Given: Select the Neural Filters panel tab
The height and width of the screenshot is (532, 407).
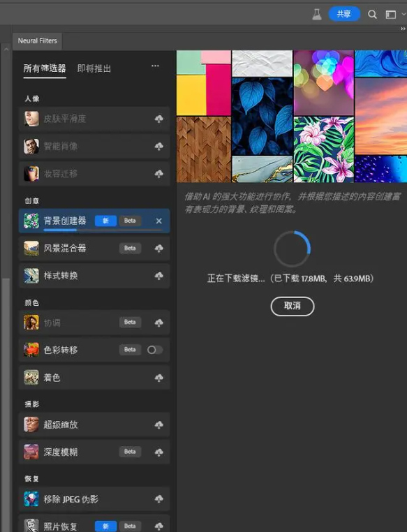Looking at the screenshot, I should click(37, 41).
